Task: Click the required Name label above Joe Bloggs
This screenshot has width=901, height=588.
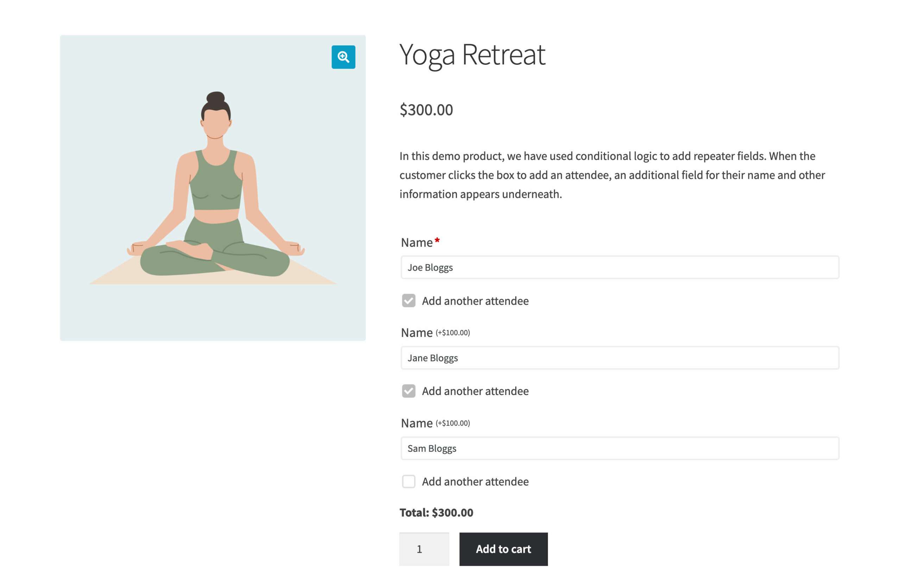Action: pos(416,242)
